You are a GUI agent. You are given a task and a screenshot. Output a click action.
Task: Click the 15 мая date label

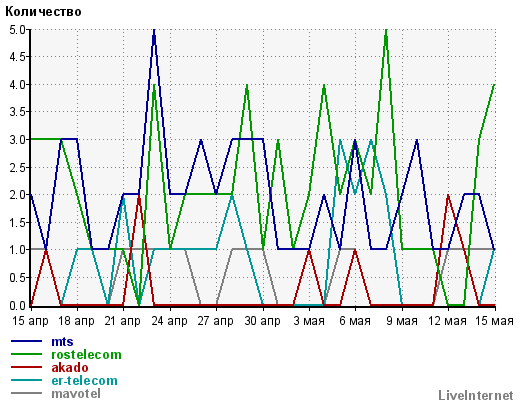pyautogui.click(x=494, y=321)
